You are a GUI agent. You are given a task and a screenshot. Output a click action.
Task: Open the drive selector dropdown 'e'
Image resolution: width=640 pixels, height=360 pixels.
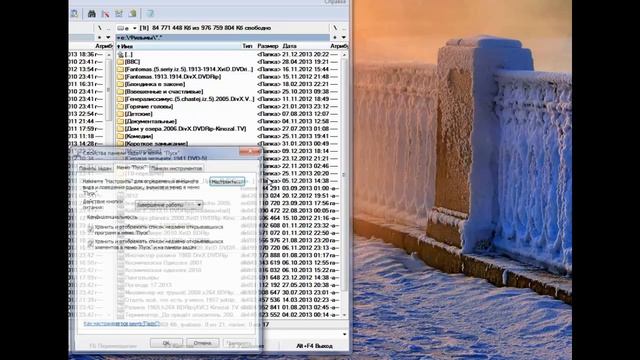pyautogui.click(x=126, y=28)
